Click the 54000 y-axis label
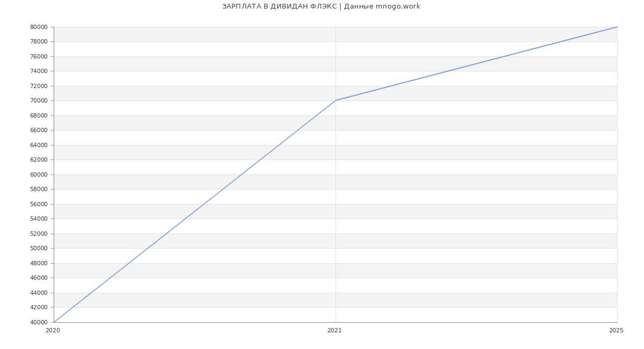 (x=39, y=219)
